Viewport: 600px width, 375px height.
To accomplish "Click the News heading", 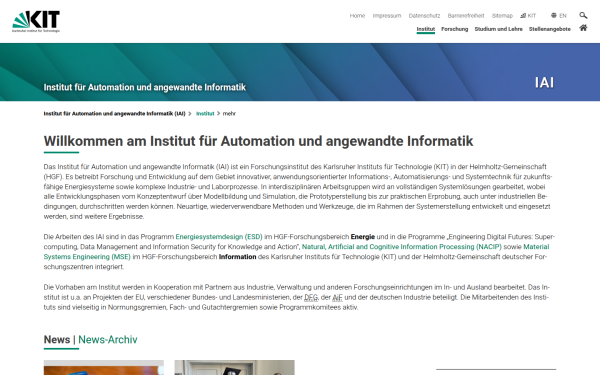I will [57, 339].
